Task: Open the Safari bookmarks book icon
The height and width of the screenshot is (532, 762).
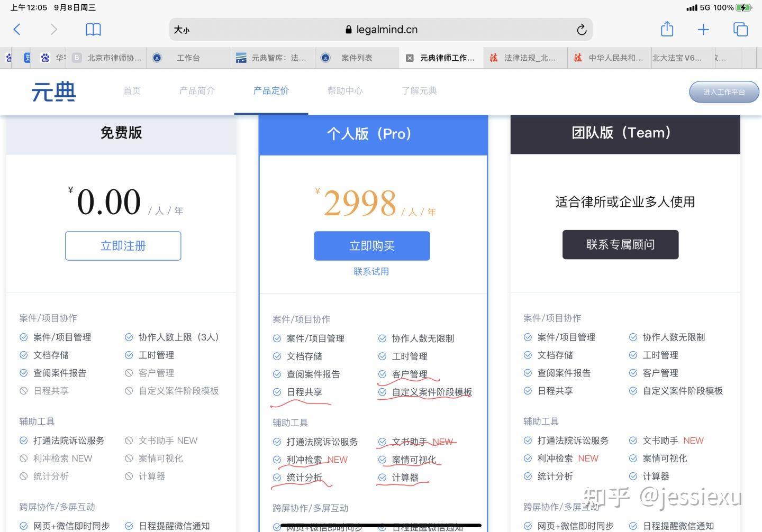Action: (x=93, y=29)
